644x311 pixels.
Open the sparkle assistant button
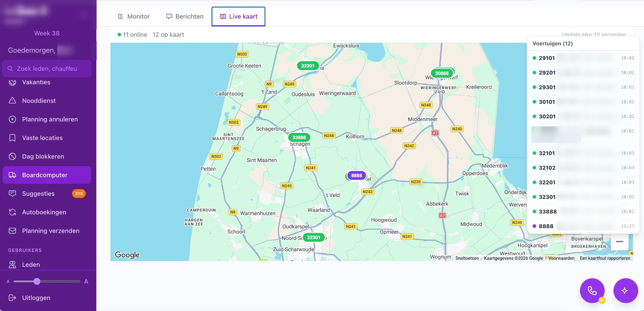(x=625, y=291)
